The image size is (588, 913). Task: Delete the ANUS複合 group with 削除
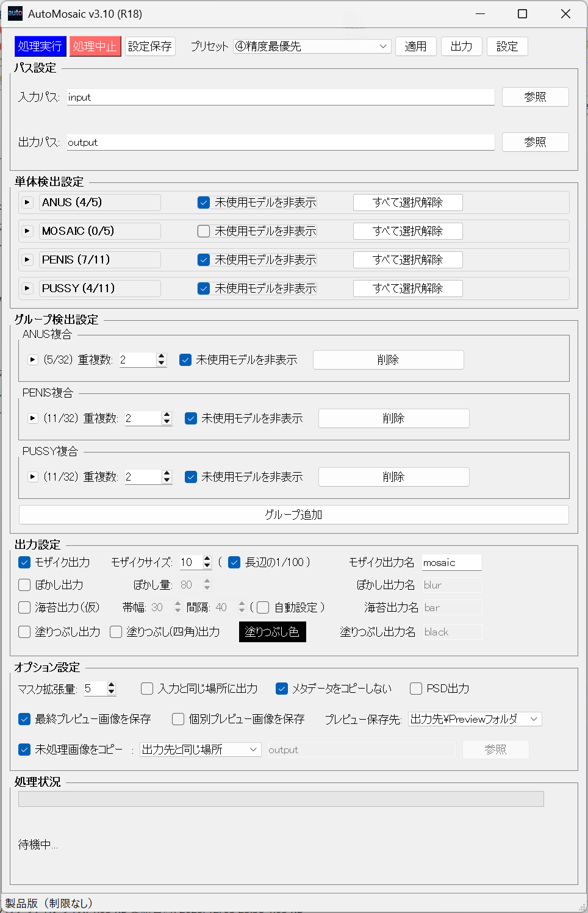click(388, 360)
